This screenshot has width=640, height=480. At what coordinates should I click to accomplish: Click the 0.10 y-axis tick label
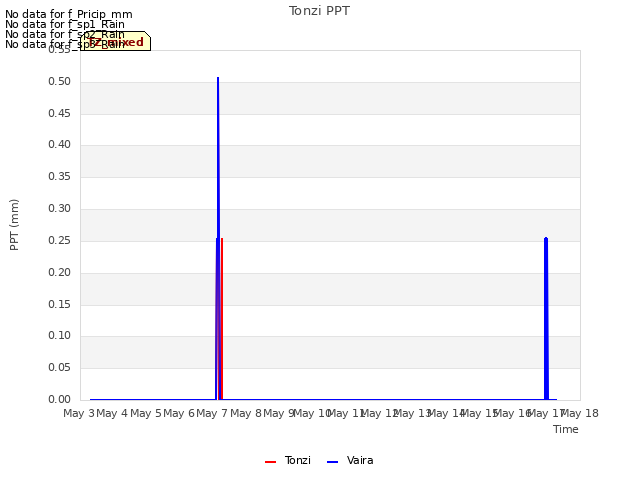(x=60, y=336)
